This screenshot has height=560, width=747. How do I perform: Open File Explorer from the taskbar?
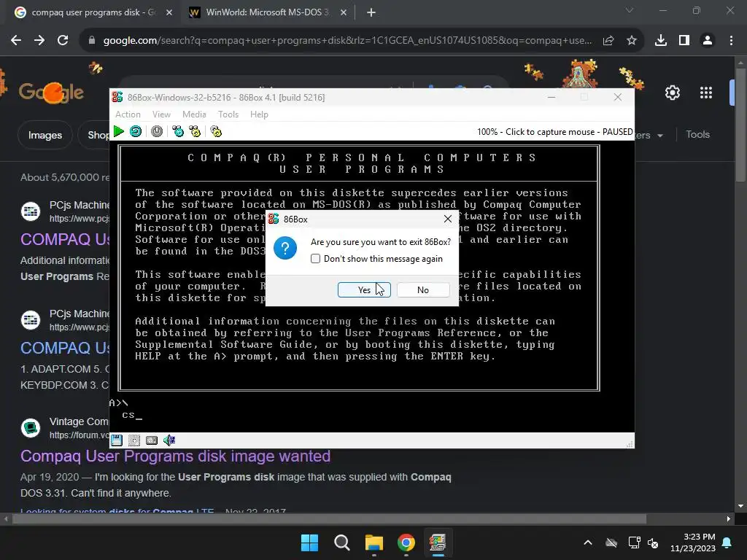point(374,542)
